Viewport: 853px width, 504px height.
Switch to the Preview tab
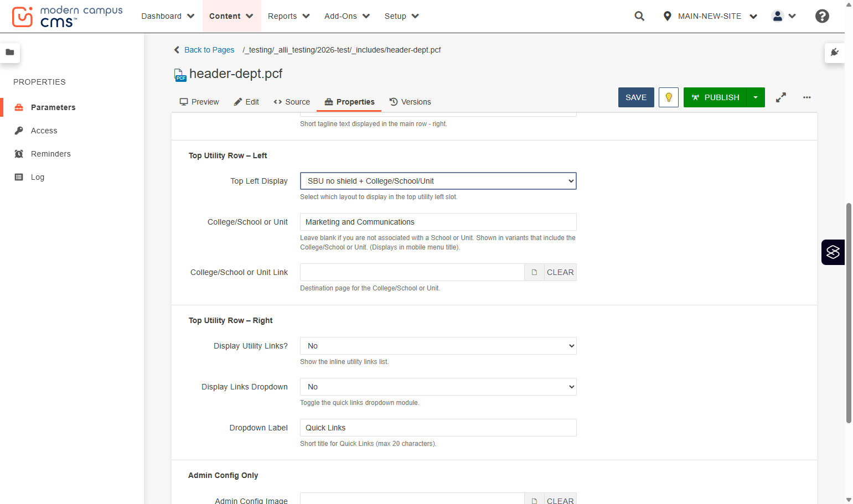199,102
